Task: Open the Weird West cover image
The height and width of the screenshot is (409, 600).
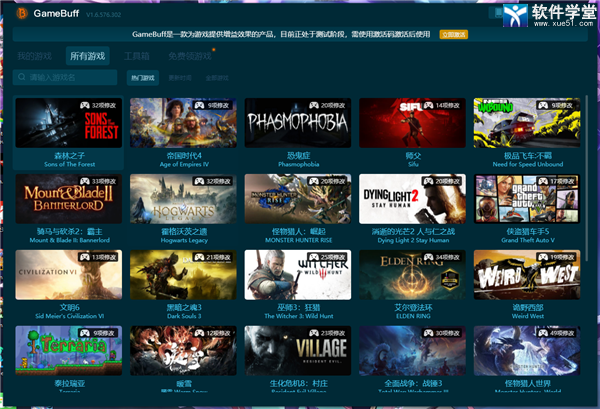Action: (x=527, y=275)
